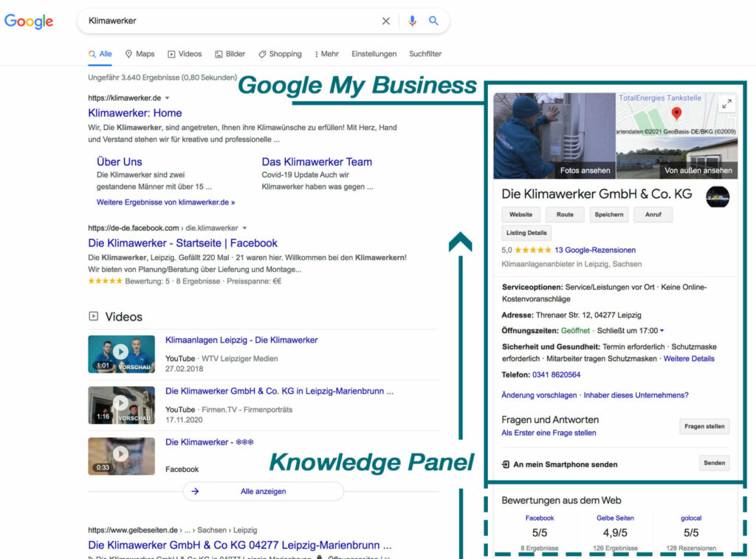The width and height of the screenshot is (756, 559).
Task: Click Alle anzeigen for videos
Action: point(264,492)
